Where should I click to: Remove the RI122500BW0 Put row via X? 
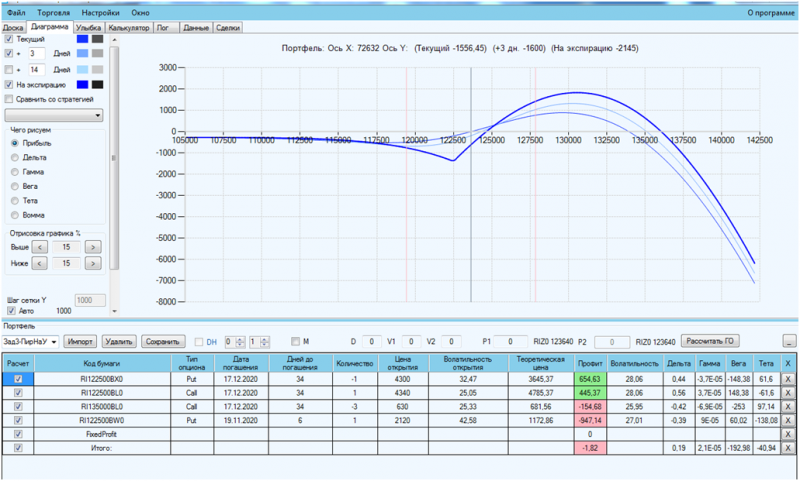788,420
